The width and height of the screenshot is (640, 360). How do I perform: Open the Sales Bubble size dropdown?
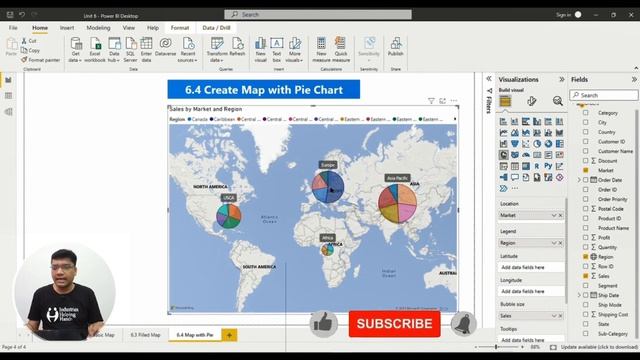coord(554,316)
